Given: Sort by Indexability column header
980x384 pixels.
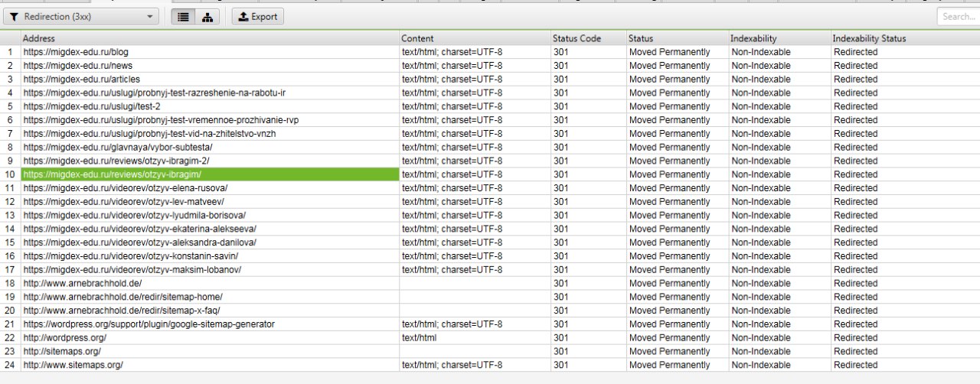Looking at the screenshot, I should [779, 38].
